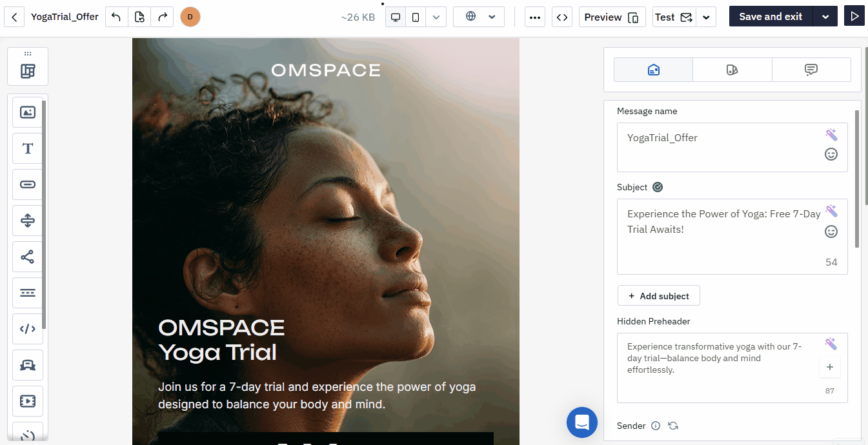Click the Preview button

tap(612, 17)
